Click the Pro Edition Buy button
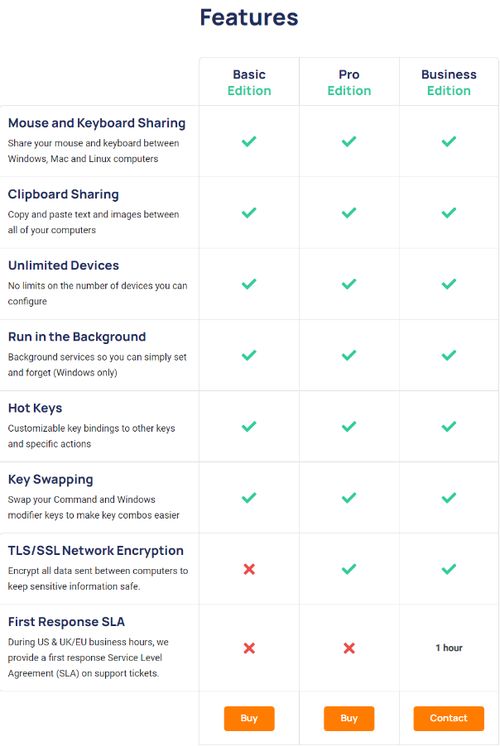 tap(349, 718)
